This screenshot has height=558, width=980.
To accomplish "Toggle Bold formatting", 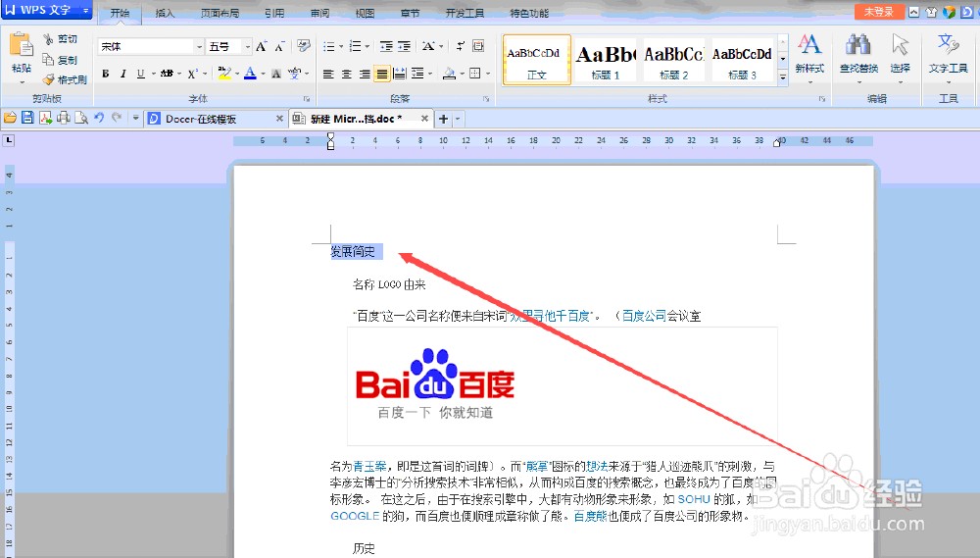I will point(106,74).
